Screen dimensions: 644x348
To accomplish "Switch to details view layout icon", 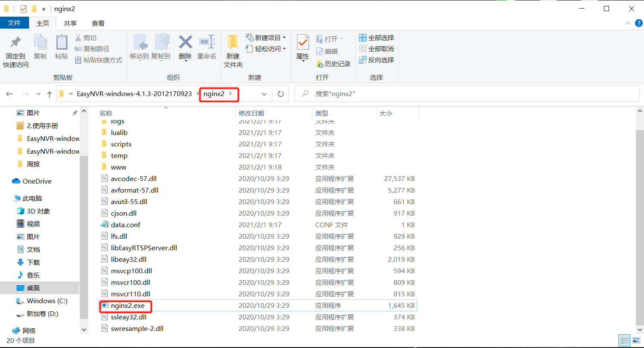I will coord(625,340).
